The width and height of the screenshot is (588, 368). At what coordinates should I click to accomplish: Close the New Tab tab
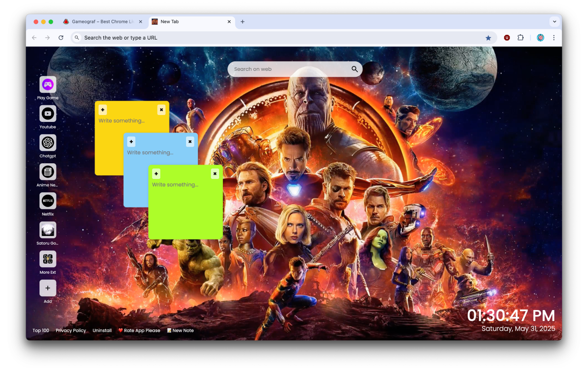tap(229, 22)
